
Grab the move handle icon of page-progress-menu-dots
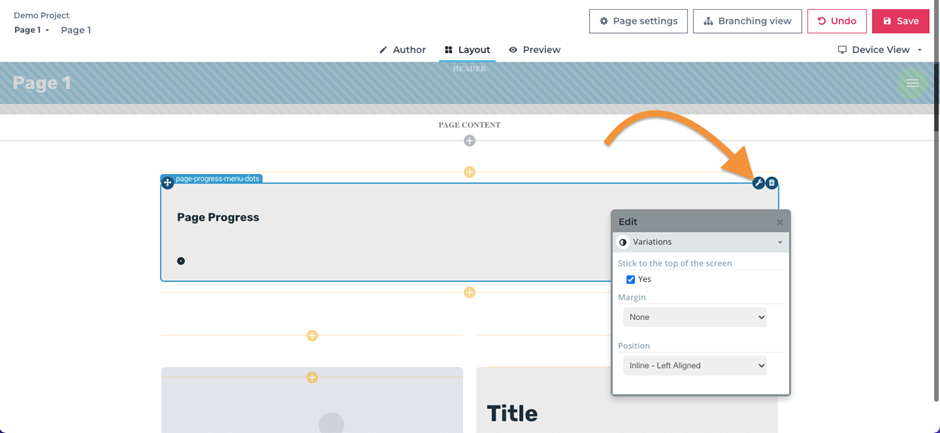coord(167,183)
